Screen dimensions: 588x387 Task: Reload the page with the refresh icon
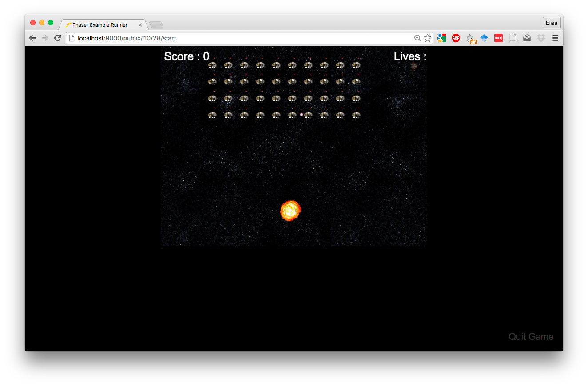57,38
